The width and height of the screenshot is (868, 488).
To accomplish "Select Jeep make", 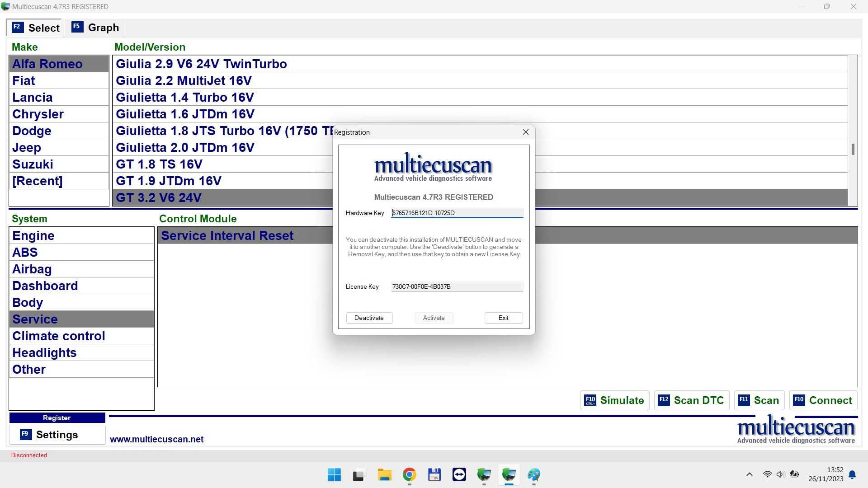I will [x=59, y=147].
